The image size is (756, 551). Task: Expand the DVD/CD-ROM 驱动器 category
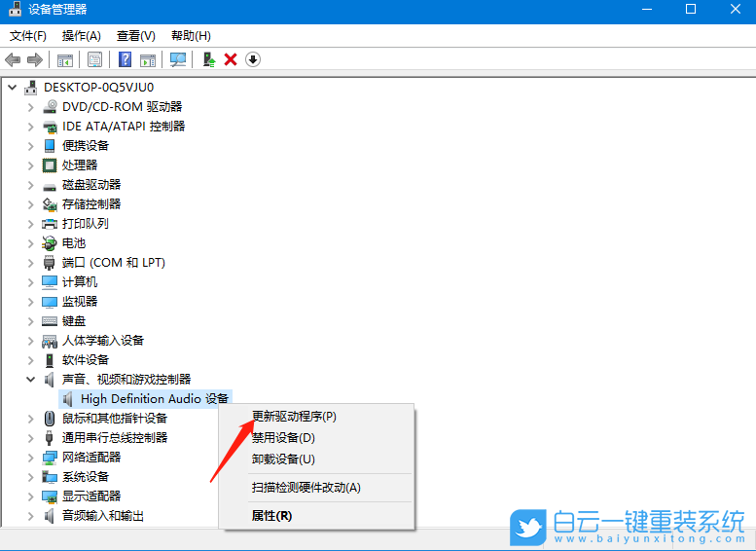click(31, 107)
